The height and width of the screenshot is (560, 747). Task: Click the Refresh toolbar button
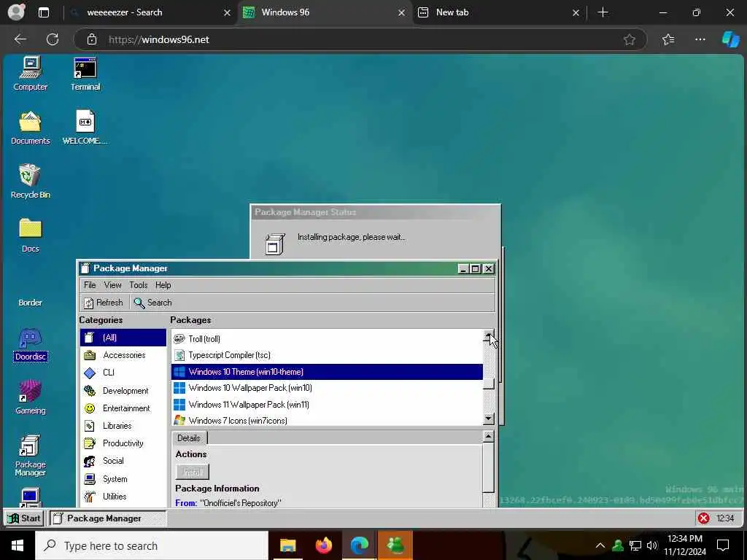tap(104, 303)
